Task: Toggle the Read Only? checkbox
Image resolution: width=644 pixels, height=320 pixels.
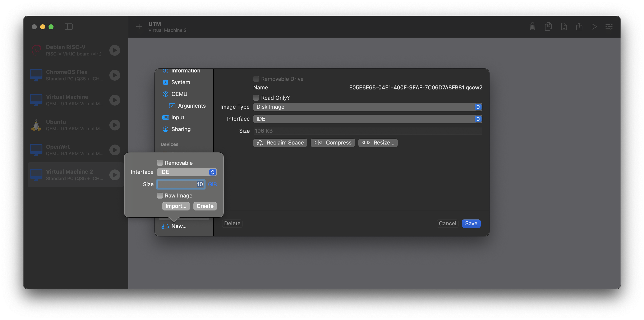Action: [x=256, y=98]
